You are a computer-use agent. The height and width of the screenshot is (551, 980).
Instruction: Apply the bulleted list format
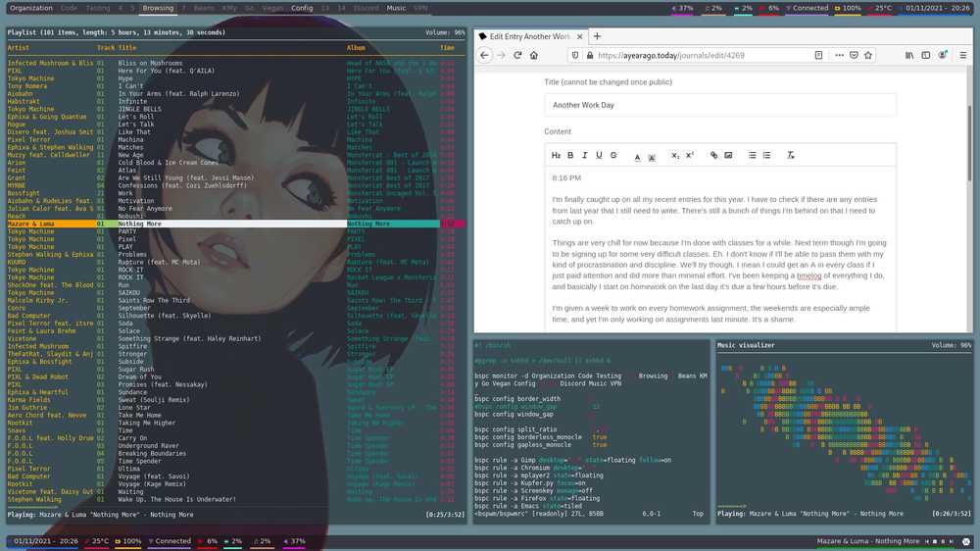click(752, 155)
